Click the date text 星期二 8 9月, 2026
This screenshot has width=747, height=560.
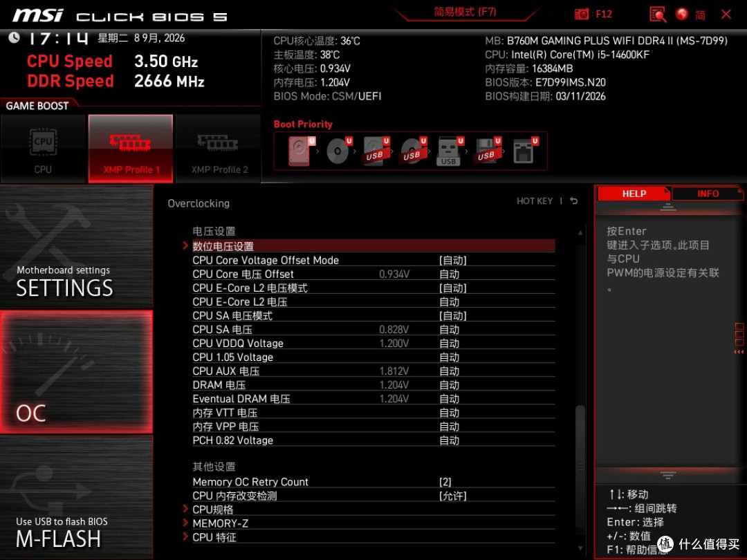(x=141, y=37)
